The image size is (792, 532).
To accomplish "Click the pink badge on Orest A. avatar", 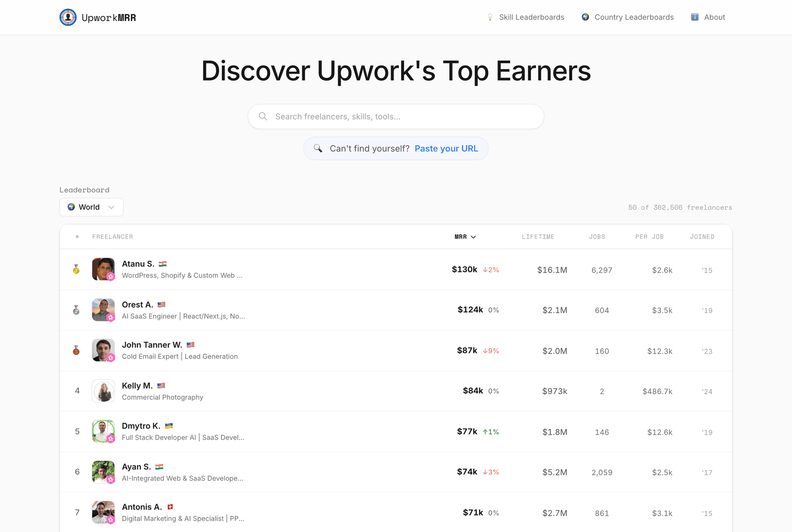I will pos(111,317).
